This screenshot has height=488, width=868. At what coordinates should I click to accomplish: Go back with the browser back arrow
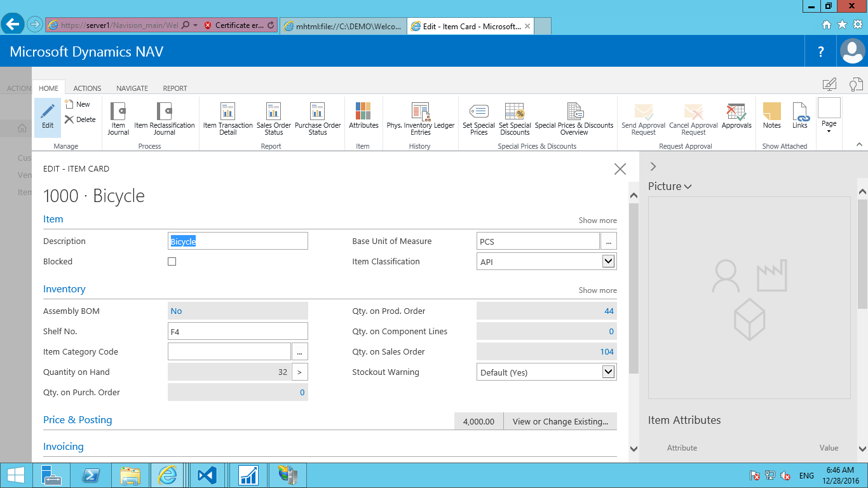[13, 24]
